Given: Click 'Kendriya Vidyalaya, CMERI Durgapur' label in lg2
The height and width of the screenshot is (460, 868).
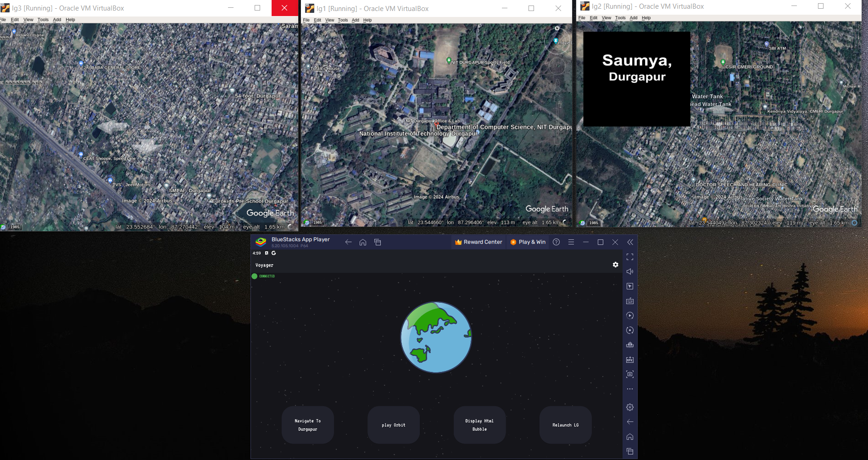Looking at the screenshot, I should [805, 111].
